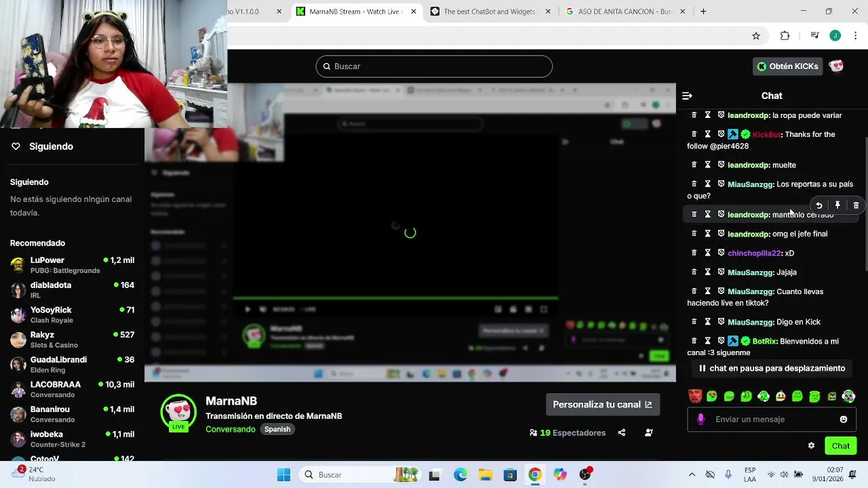Screen dimensions: 868x488
Task: Open the MarnaNB channel avatar with LIVE badge
Action: (178, 413)
